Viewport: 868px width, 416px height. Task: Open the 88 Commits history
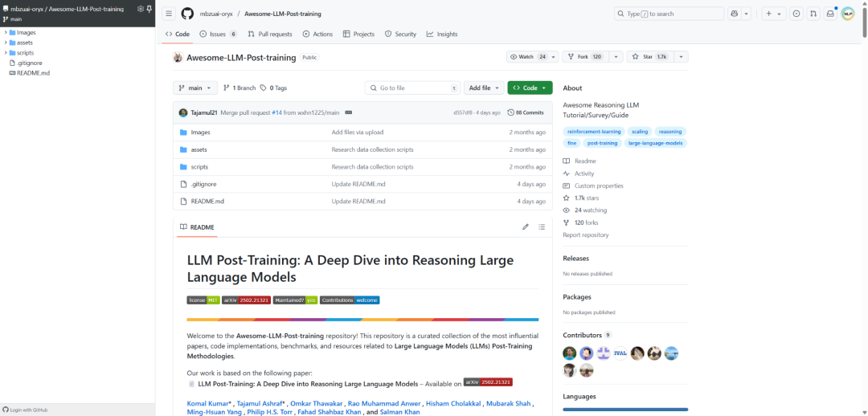(526, 112)
